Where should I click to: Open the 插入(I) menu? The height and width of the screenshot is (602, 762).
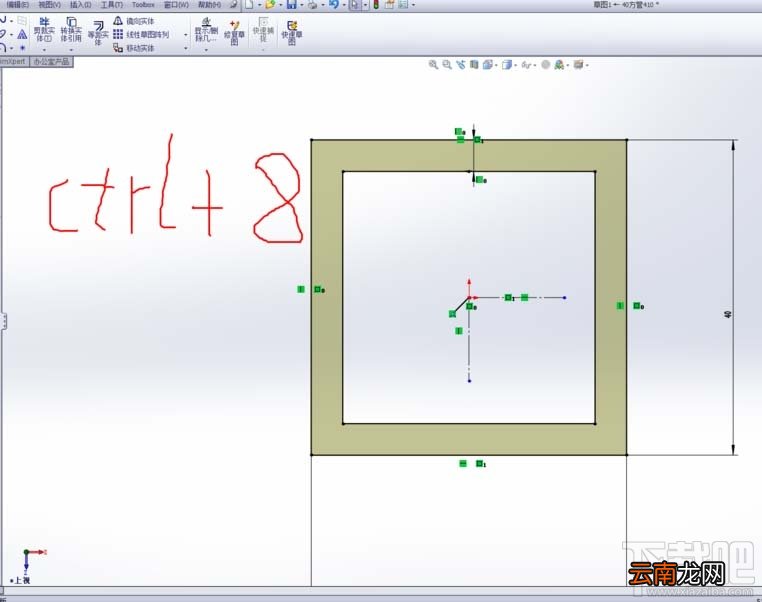(81, 4)
